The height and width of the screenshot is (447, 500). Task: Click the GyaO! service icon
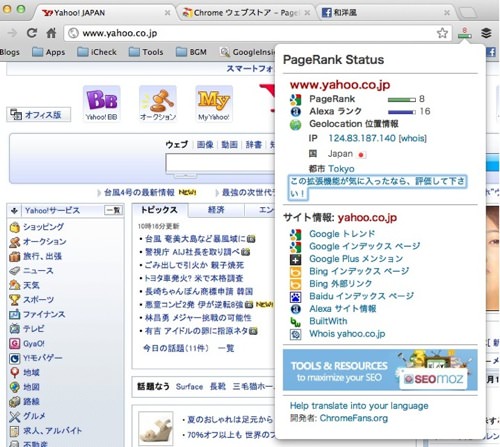pos(14,343)
